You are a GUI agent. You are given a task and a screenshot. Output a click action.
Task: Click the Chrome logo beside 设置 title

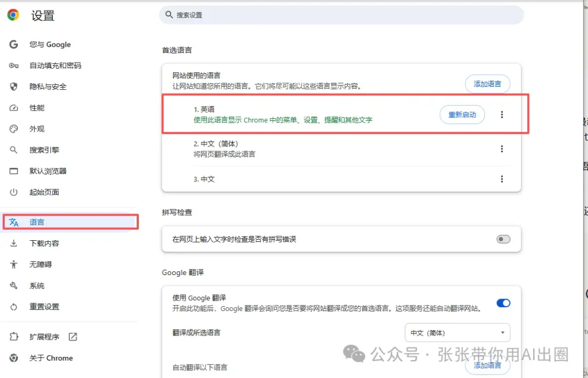13,15
